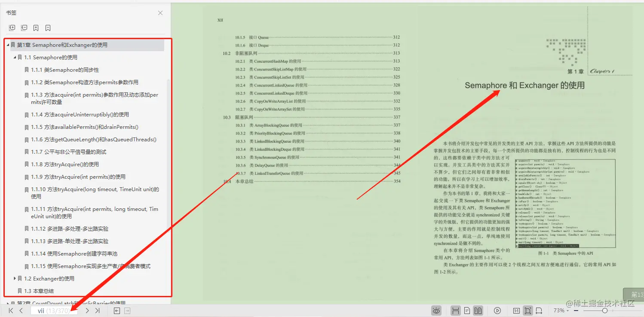Open bookmark 1.1.9 tryAcquire(int permits)的使用
This screenshot has width=644, height=317.
pos(78,177)
